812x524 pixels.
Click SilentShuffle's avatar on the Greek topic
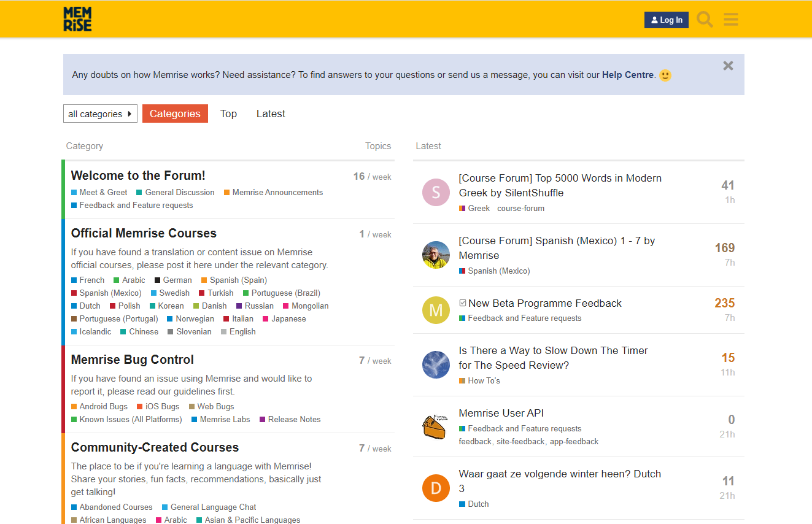click(x=436, y=193)
